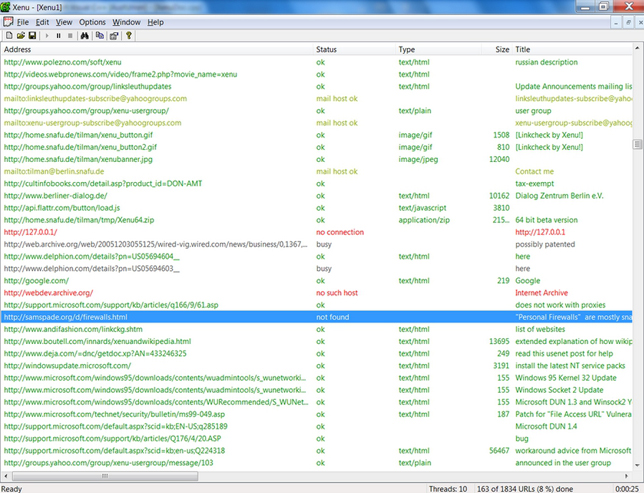Pause link checking with the pause icon

58,36
